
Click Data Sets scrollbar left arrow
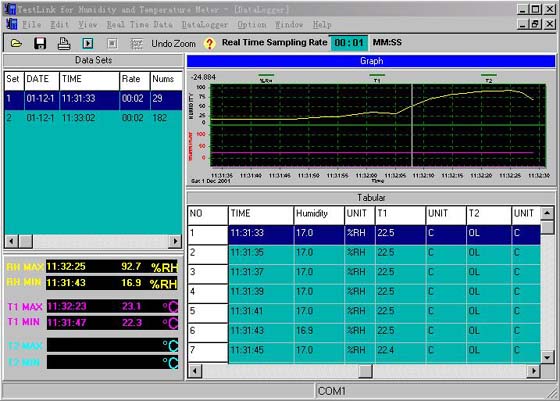tap(11, 241)
